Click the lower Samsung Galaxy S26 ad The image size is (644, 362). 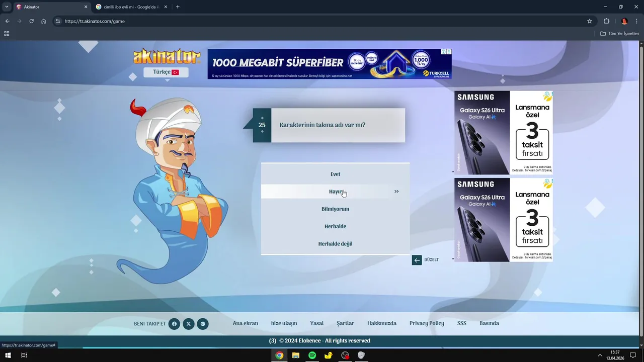point(503,220)
